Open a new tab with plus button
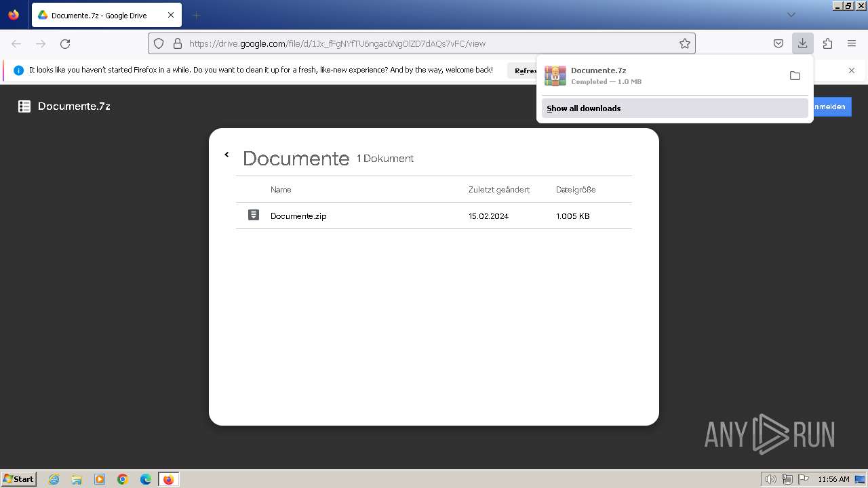868x488 pixels. pyautogui.click(x=196, y=15)
